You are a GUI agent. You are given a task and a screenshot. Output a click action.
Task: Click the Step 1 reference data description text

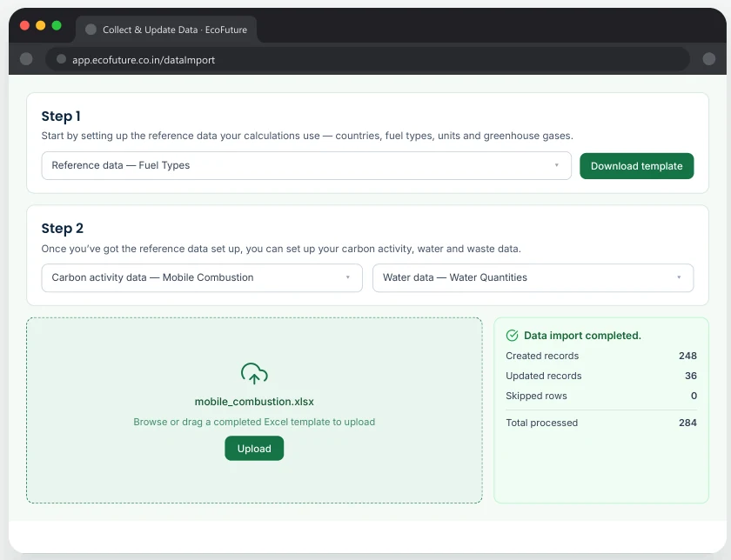307,136
